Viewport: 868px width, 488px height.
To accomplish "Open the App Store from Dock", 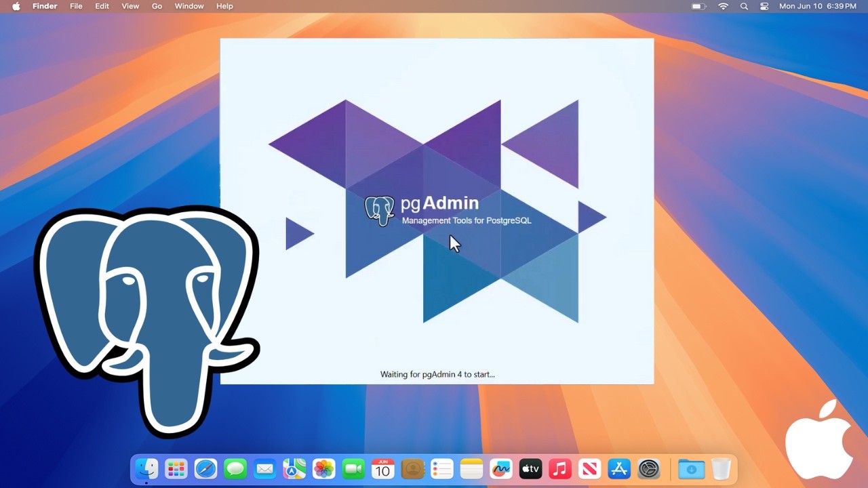I will click(619, 468).
